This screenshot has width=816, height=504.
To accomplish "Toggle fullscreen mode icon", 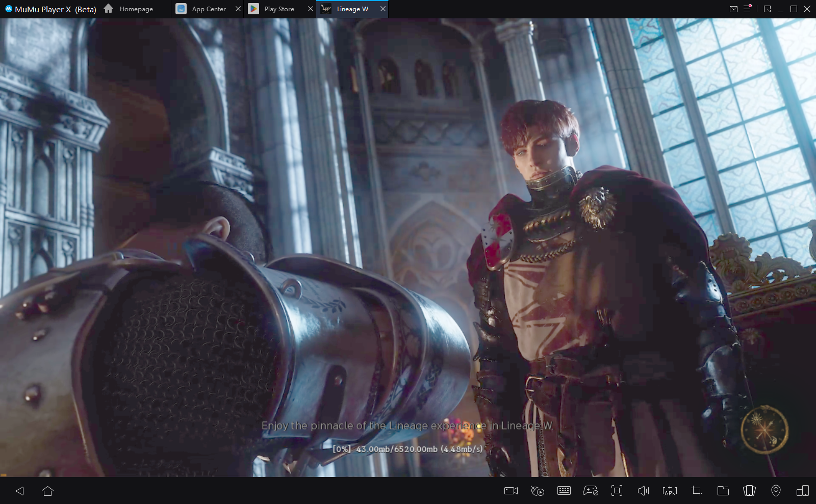I will [617, 491].
